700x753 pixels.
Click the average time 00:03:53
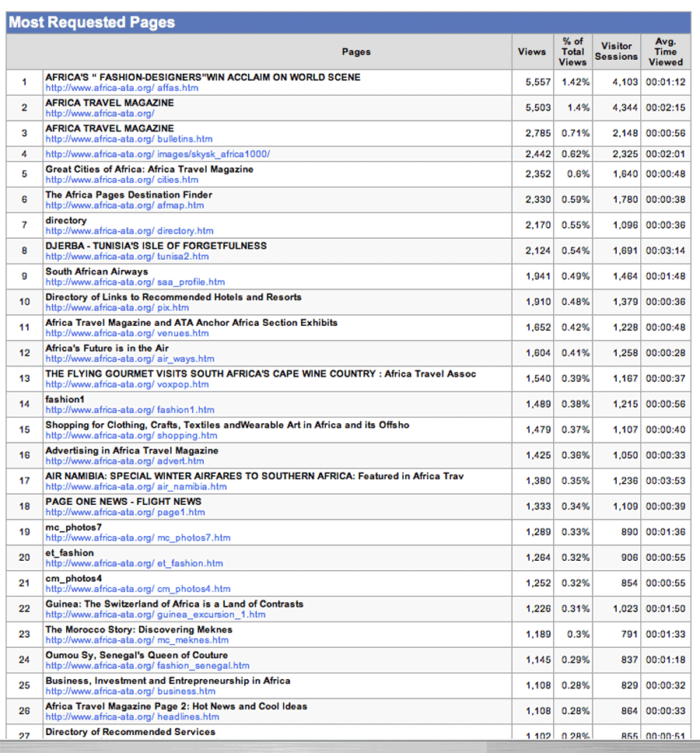point(666,481)
